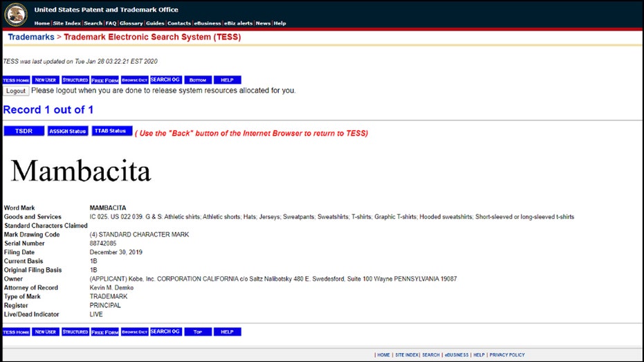Open Site Index in header
This screenshot has height=362, width=644.
66,24
